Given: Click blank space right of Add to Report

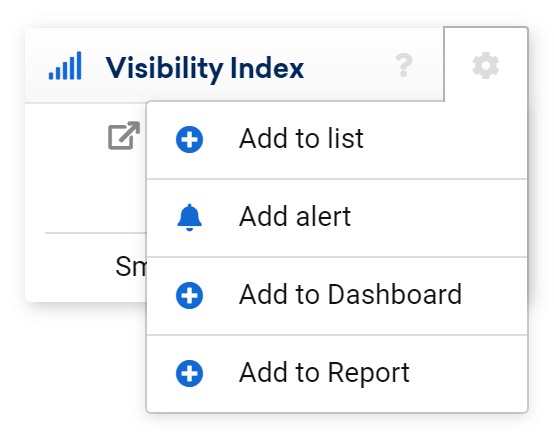Looking at the screenshot, I should pos(468,373).
